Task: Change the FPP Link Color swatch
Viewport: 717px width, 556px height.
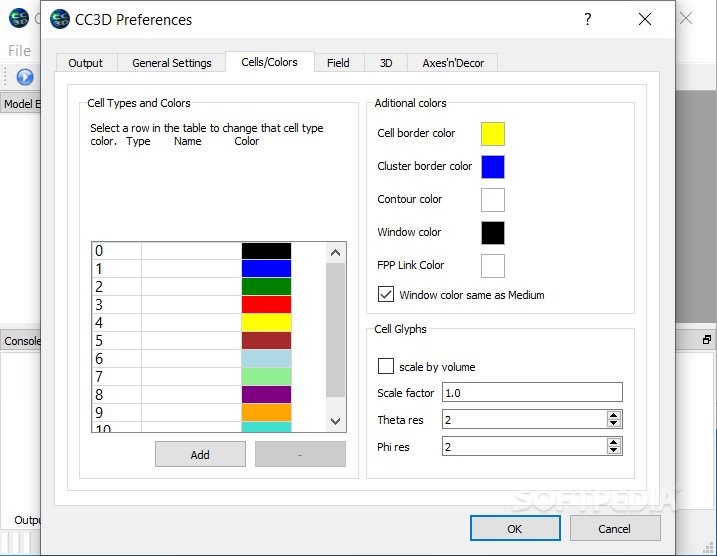Action: pyautogui.click(x=492, y=266)
